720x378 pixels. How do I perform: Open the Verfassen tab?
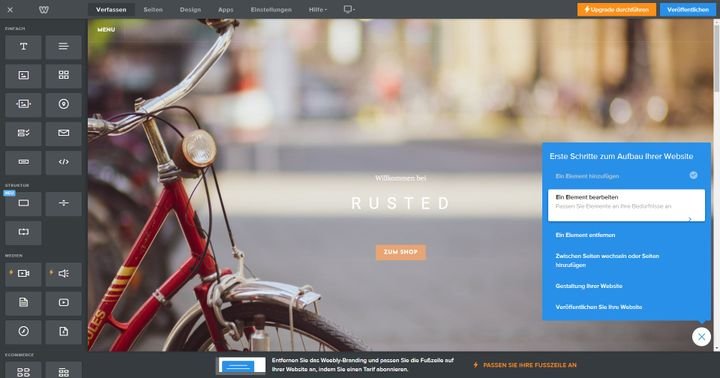(111, 10)
